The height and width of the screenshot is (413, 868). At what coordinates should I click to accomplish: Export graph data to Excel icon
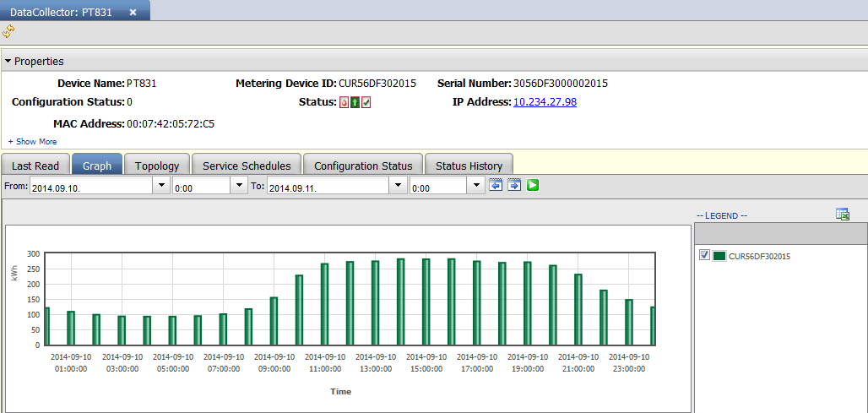(x=843, y=215)
